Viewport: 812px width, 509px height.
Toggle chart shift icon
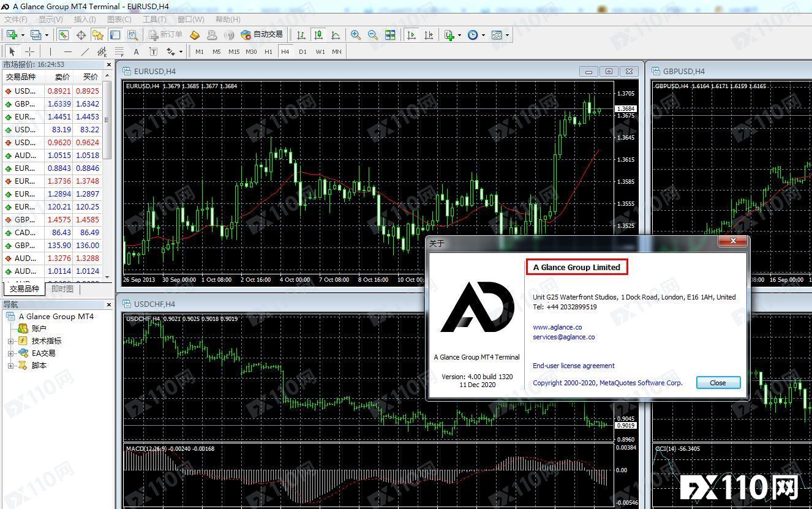point(429,35)
